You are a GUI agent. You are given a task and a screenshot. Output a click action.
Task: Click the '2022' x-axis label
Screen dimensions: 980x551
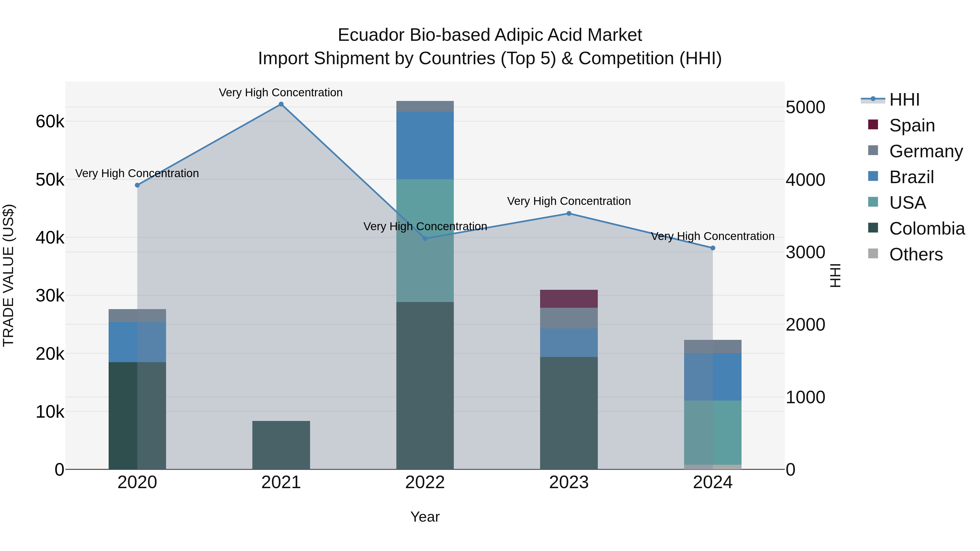(425, 482)
